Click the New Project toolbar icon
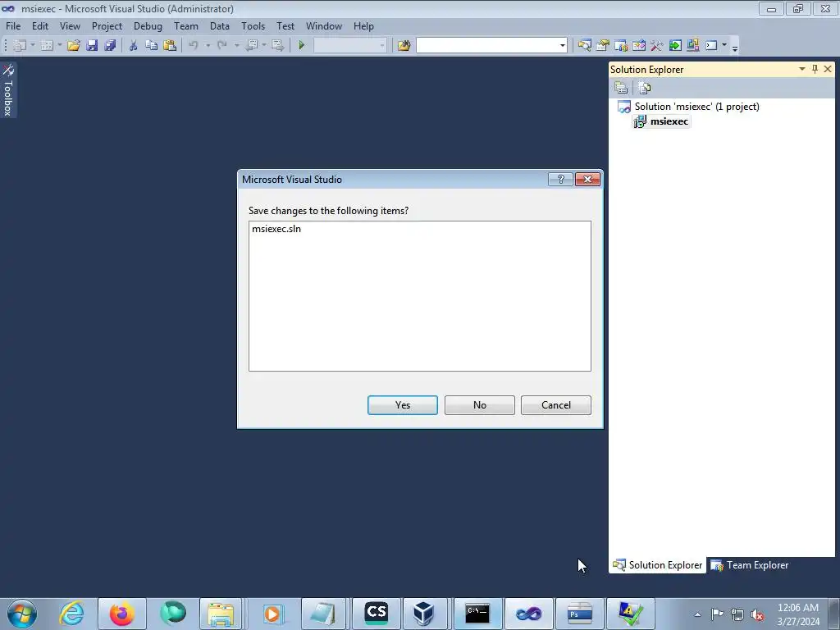Viewport: 840px width, 630px height. pyautogui.click(x=20, y=46)
